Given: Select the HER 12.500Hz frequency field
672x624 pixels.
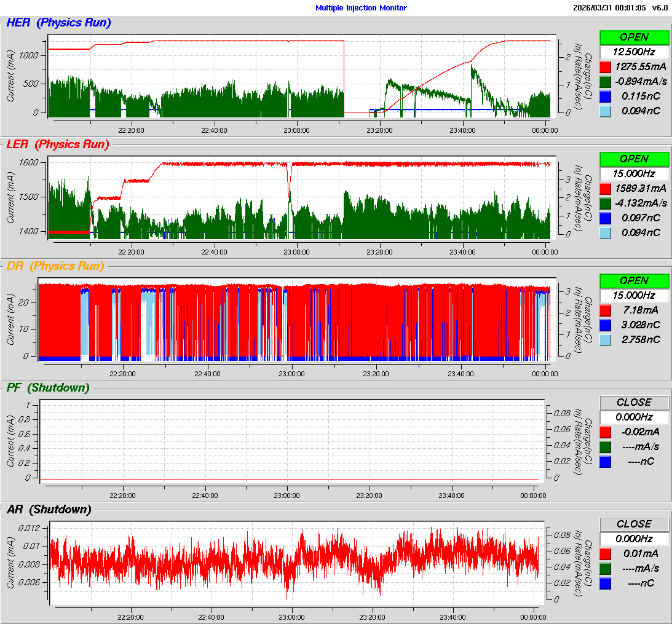Looking at the screenshot, I should point(634,52).
